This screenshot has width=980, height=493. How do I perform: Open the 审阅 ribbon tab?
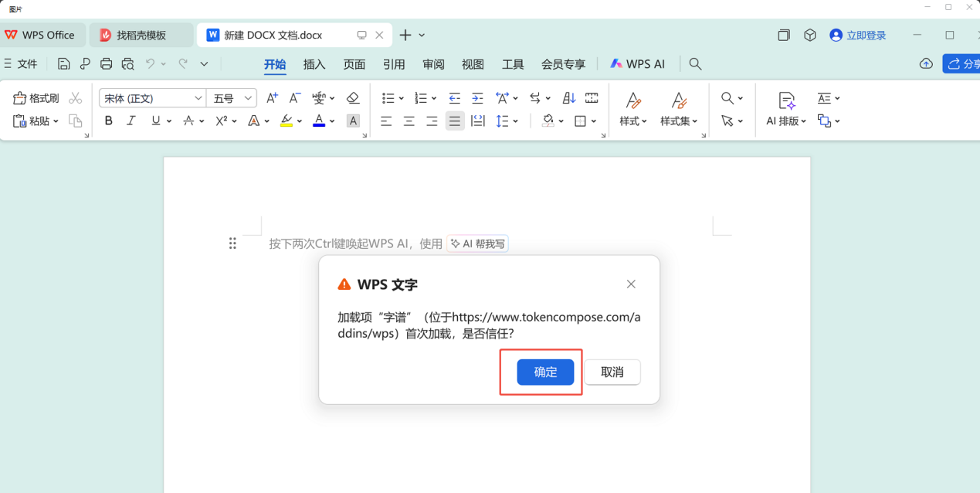[x=433, y=64]
